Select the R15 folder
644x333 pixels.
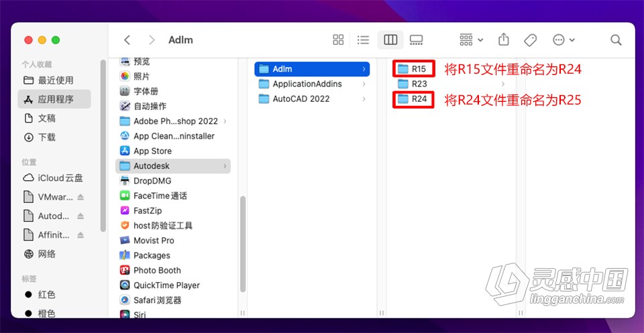coord(413,69)
